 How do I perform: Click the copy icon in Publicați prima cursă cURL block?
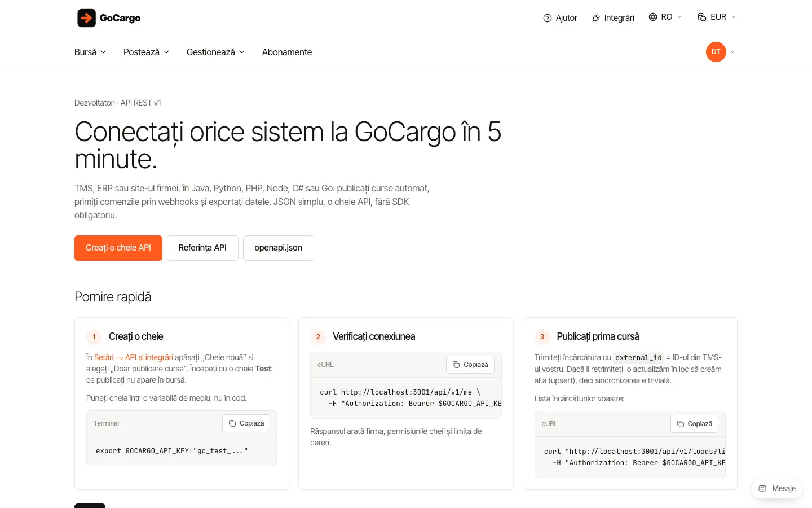tap(681, 424)
